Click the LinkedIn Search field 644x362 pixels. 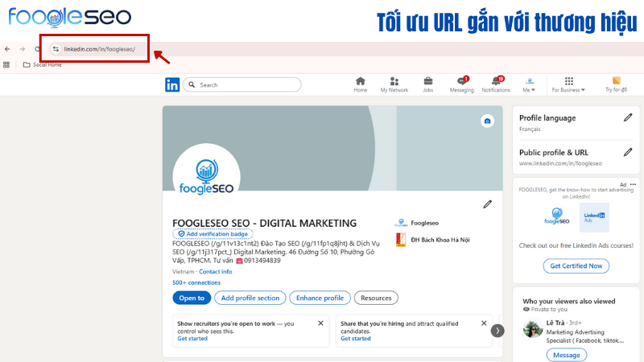[242, 84]
